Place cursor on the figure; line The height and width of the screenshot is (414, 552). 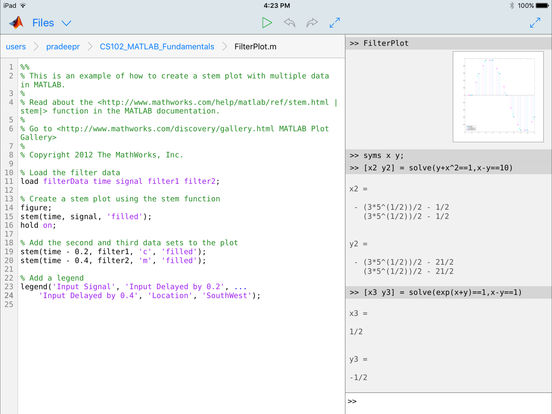coord(36,208)
